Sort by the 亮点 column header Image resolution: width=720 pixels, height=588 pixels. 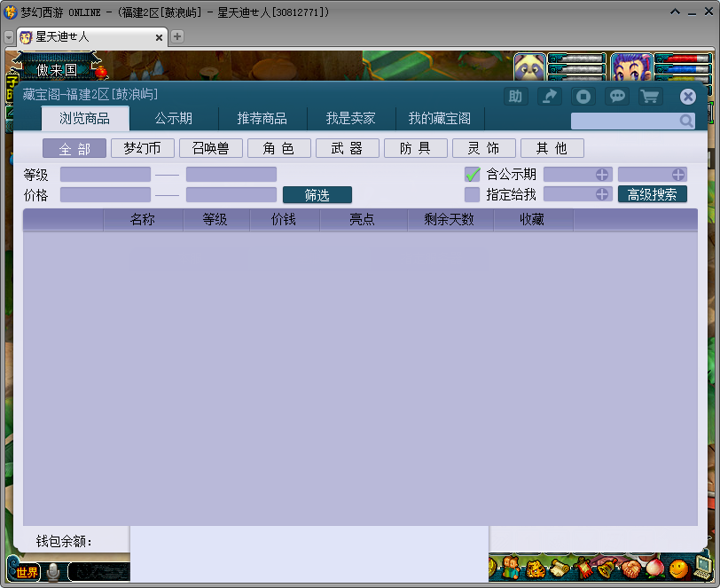(363, 220)
